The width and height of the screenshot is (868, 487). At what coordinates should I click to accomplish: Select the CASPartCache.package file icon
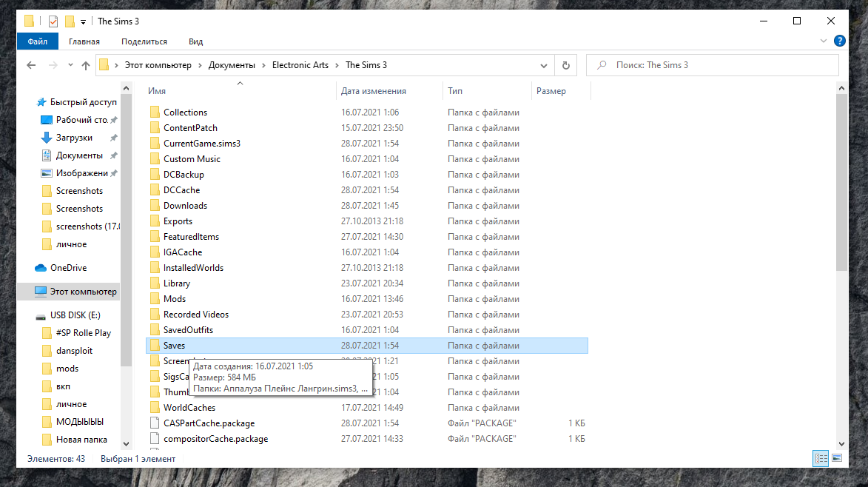click(155, 423)
